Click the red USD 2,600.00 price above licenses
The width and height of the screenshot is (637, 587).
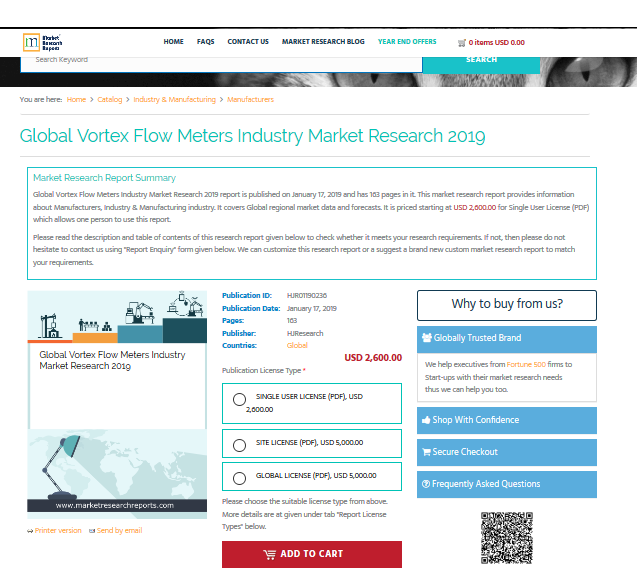click(373, 358)
